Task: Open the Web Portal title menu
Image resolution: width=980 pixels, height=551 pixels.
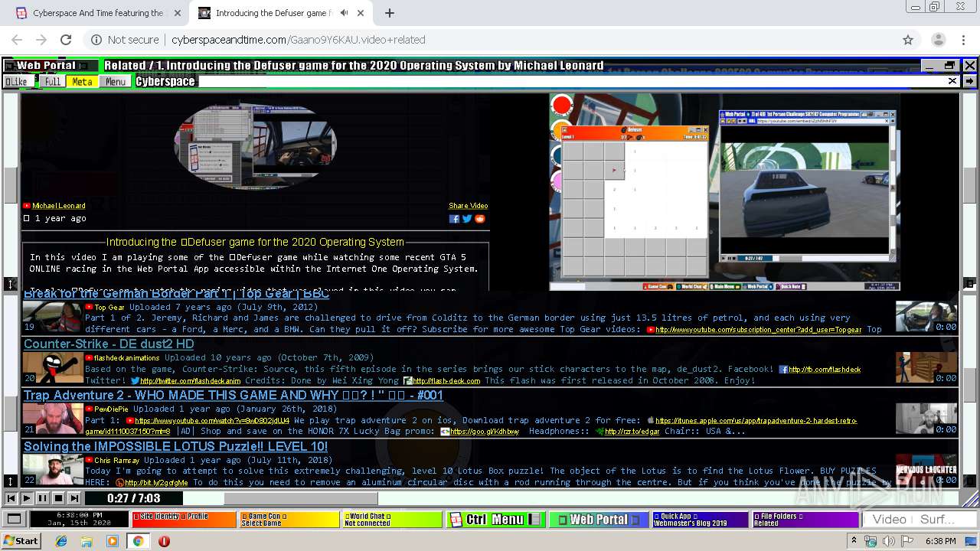Action: (x=51, y=66)
